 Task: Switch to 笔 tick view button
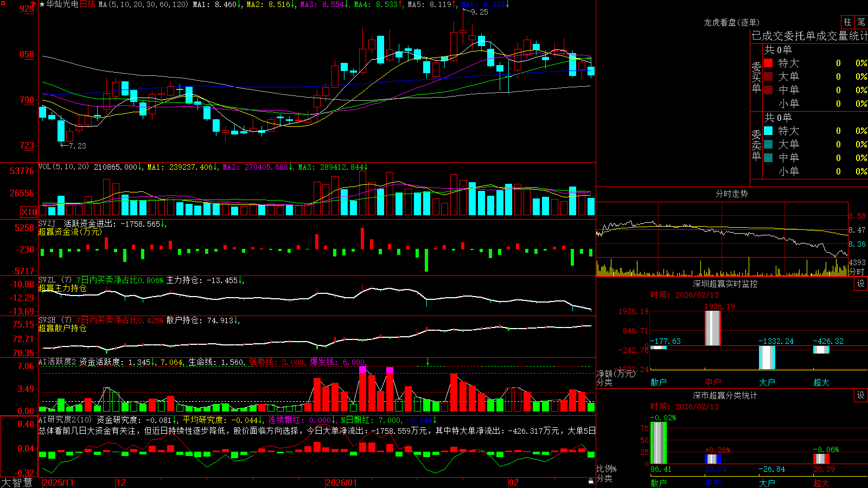[861, 22]
